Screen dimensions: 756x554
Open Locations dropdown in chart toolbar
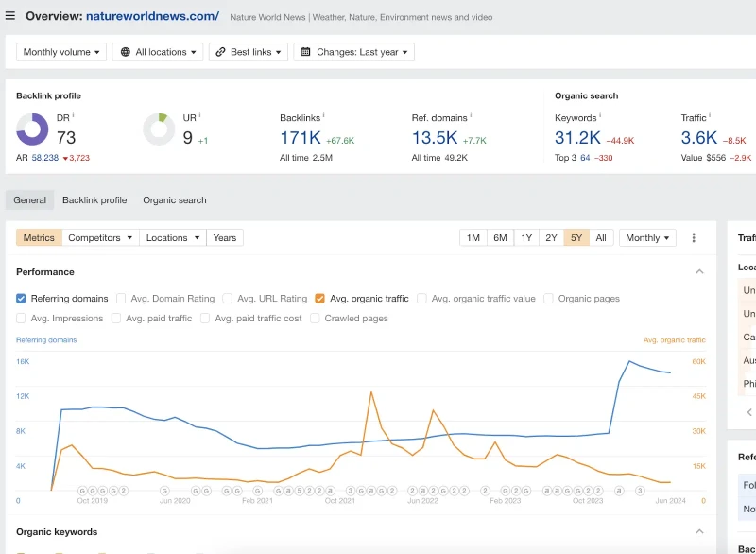[x=173, y=237]
